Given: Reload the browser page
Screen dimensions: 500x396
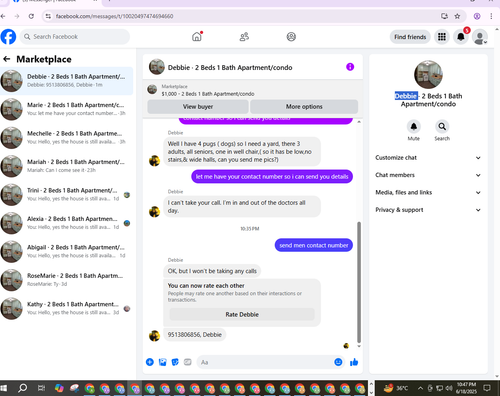Looking at the screenshot, I should [31, 16].
